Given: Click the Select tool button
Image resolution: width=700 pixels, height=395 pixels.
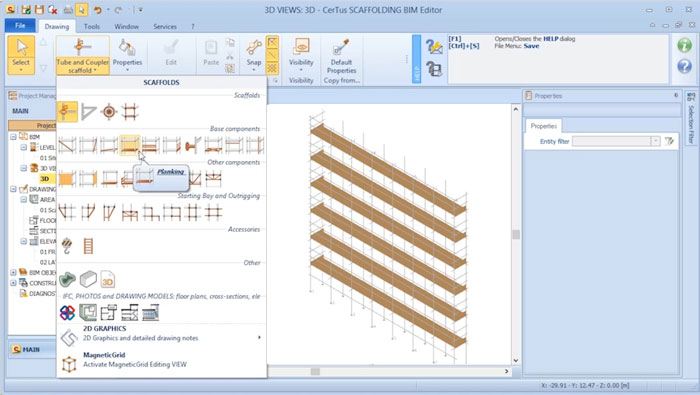Looking at the screenshot, I should (x=21, y=55).
